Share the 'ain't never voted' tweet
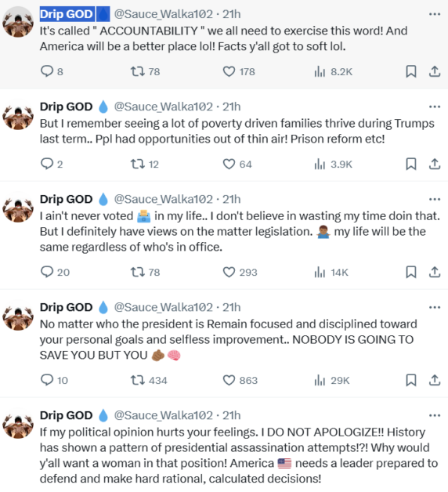The width and height of the screenshot is (448, 492). 435,272
